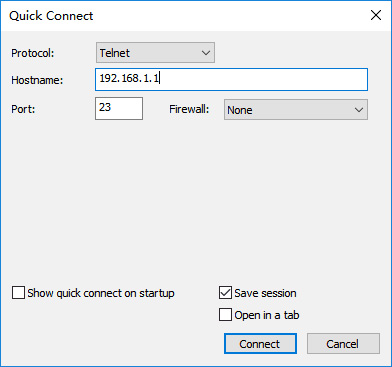Click the Show quick connect on startup text
The height and width of the screenshot is (367, 392).
click(101, 293)
